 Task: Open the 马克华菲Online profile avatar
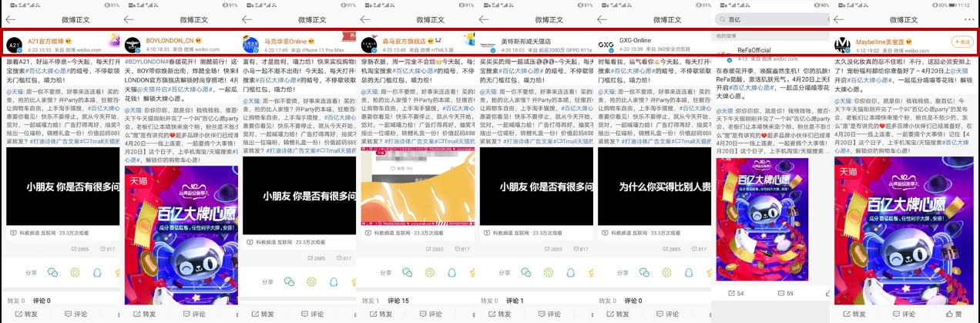click(x=250, y=45)
